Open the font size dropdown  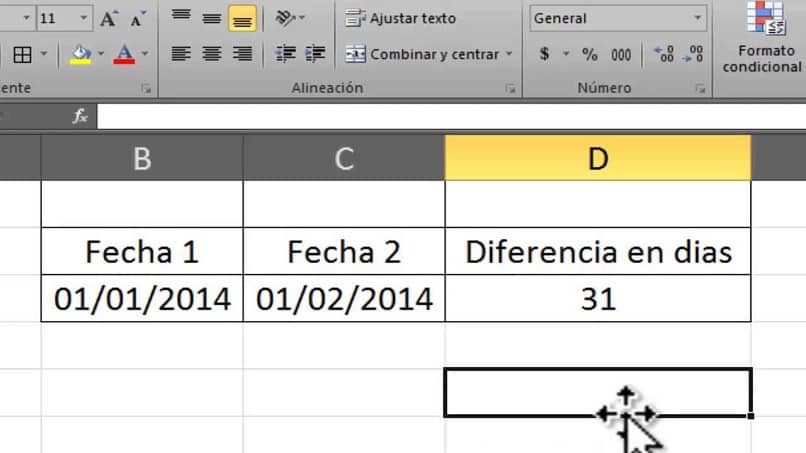coord(82,18)
